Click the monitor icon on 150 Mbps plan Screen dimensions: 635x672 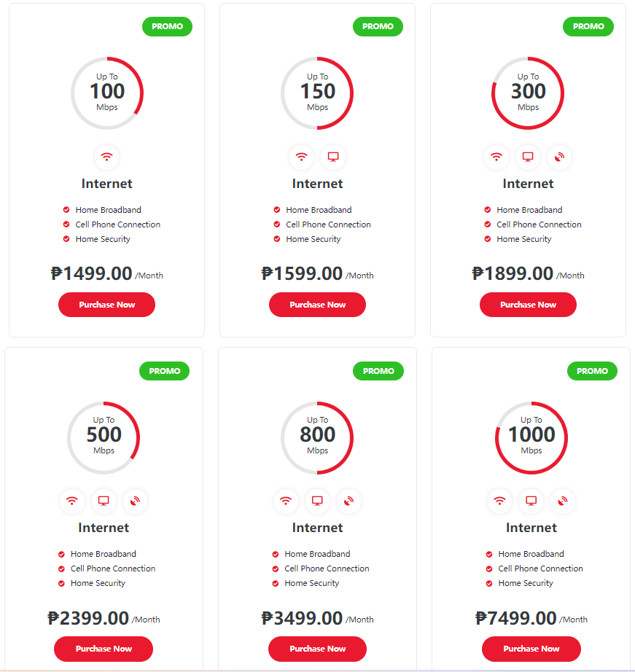333,157
